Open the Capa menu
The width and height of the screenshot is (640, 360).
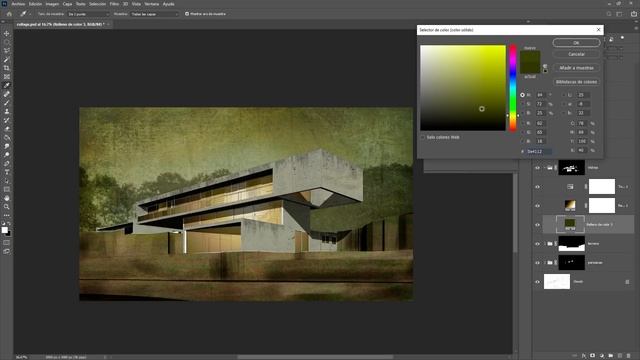pyautogui.click(x=67, y=4)
